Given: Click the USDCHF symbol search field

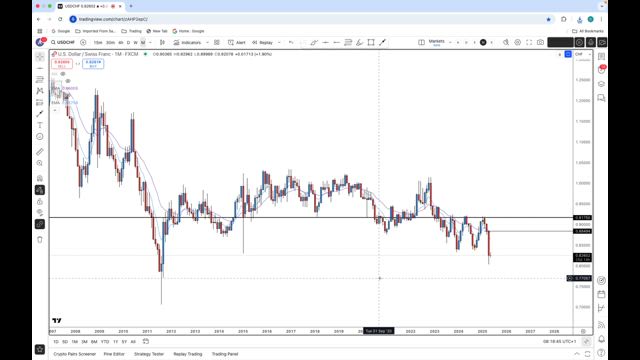Looking at the screenshot, I should coord(63,42).
